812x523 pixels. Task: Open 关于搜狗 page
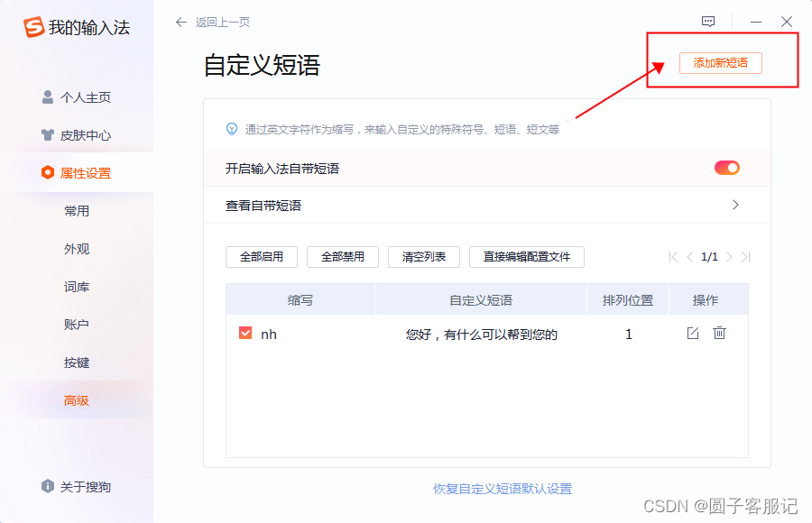tap(77, 487)
